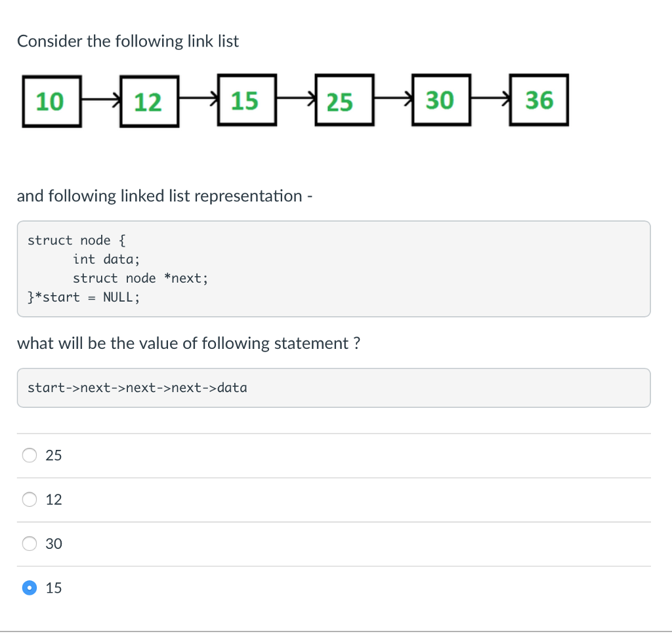672x642 pixels.
Task: Click the arrow between nodes 15 and 25
Action: [x=296, y=98]
